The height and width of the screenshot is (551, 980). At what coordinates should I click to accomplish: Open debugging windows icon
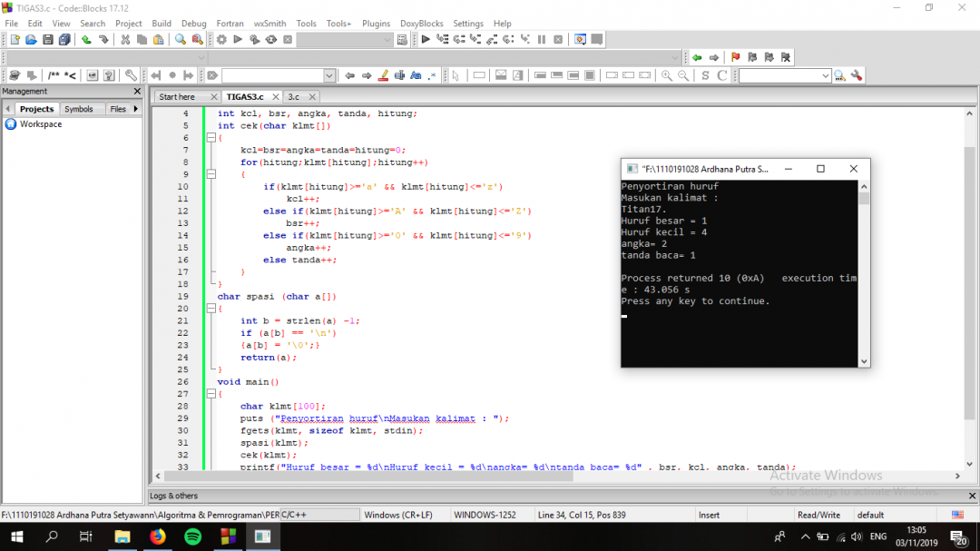click(x=580, y=39)
